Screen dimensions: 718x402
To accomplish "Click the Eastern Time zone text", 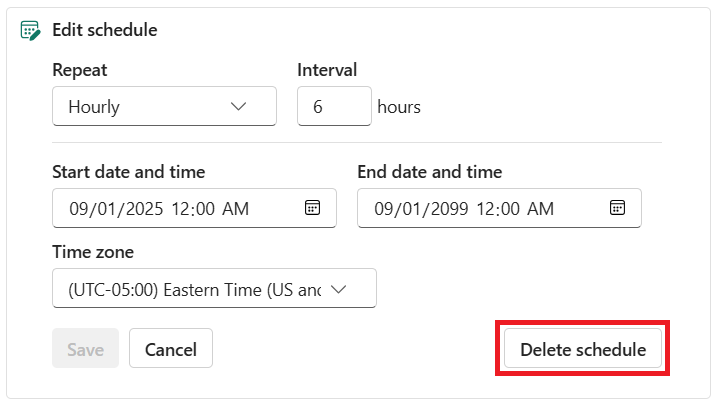I will (x=195, y=289).
